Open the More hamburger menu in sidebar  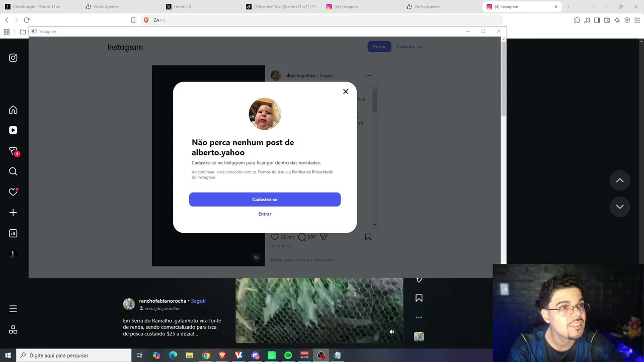(13, 309)
